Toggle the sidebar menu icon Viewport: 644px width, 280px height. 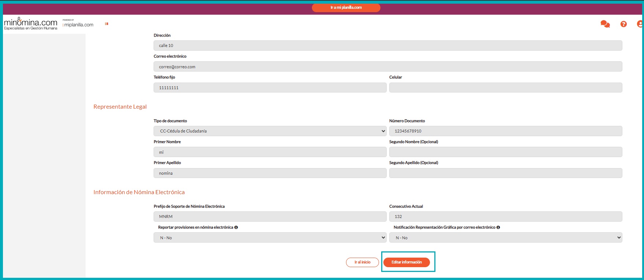(x=107, y=24)
